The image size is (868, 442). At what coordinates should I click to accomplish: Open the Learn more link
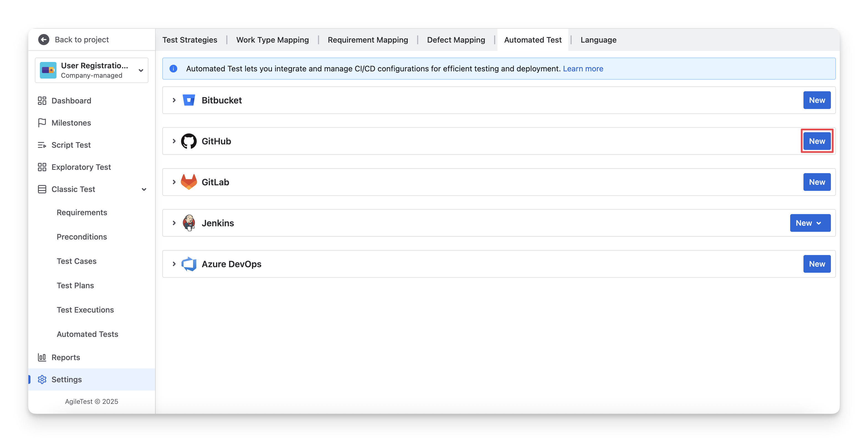pyautogui.click(x=583, y=69)
